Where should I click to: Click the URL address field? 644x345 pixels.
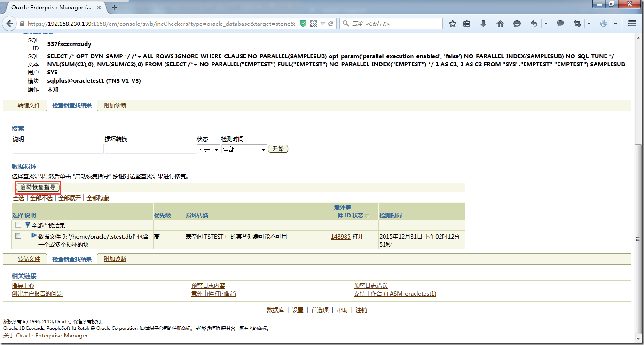click(161, 24)
